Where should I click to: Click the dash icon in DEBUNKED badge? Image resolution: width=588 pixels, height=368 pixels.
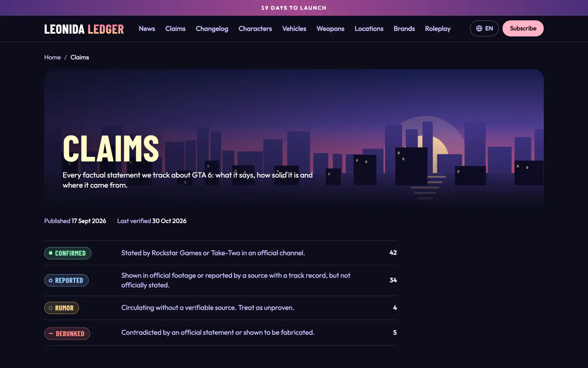pyautogui.click(x=50, y=334)
